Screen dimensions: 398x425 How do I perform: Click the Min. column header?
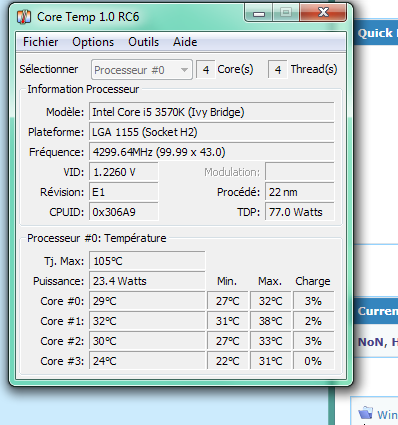pos(227,281)
